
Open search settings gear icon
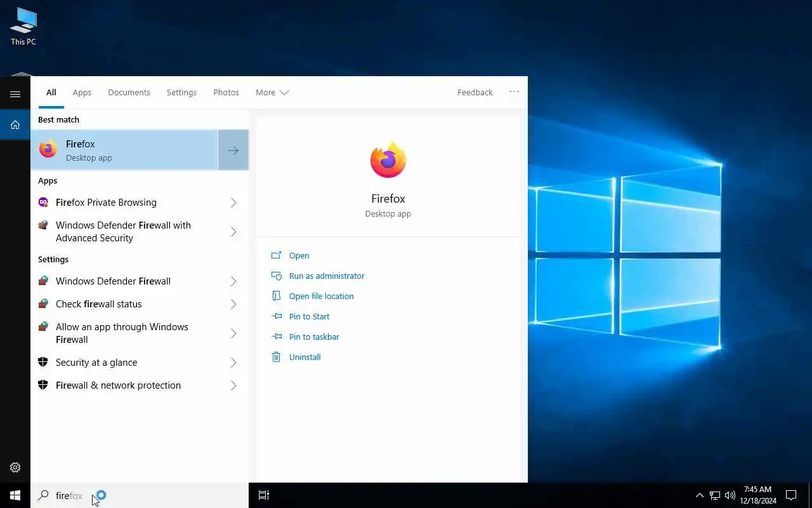(x=15, y=467)
